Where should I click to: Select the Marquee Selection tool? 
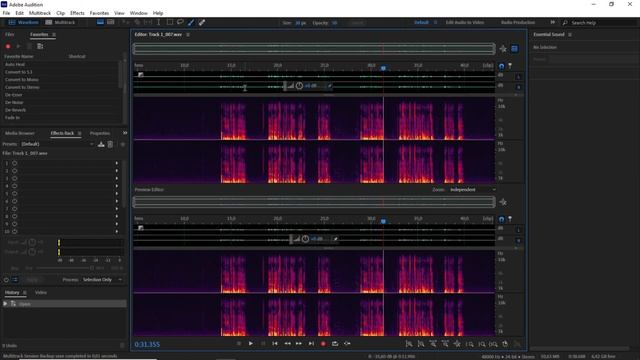[x=169, y=22]
